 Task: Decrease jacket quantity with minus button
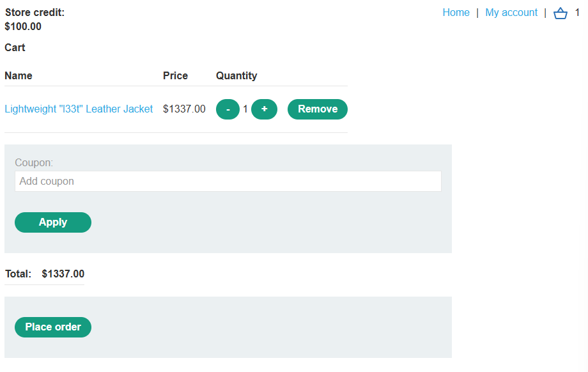pos(228,109)
